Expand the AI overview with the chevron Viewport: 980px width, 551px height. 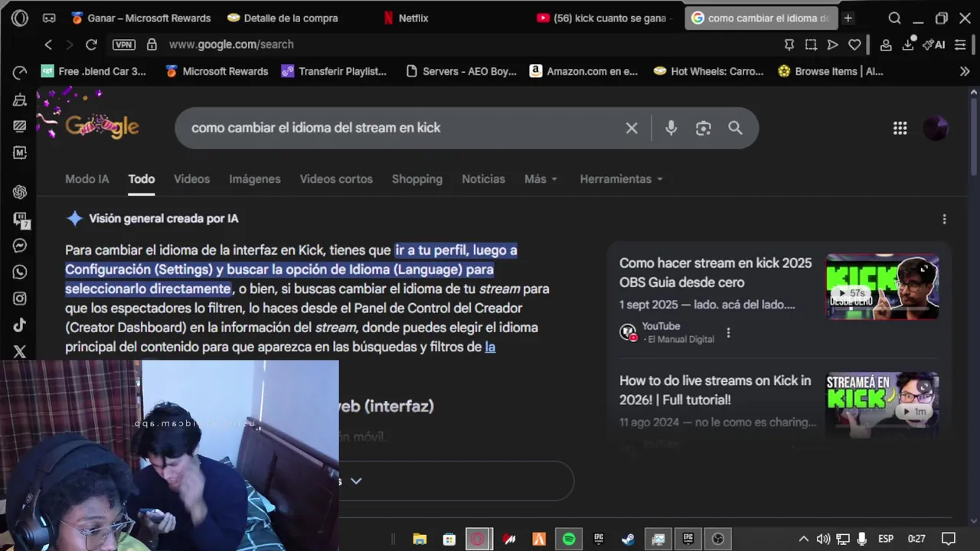tap(355, 481)
